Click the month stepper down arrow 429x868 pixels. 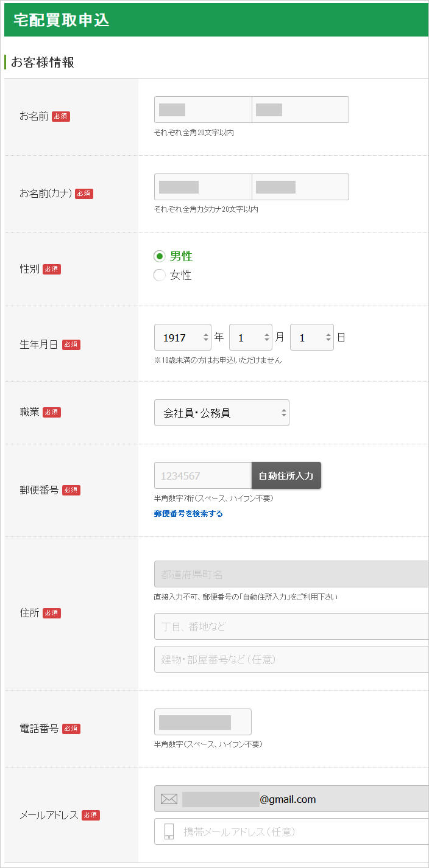[268, 338]
